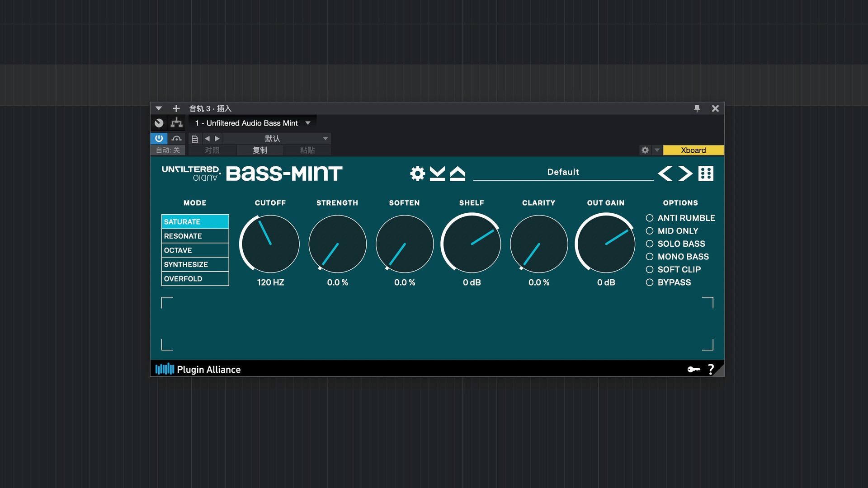Enable the Mid Only option
The image size is (868, 488).
click(x=672, y=231)
